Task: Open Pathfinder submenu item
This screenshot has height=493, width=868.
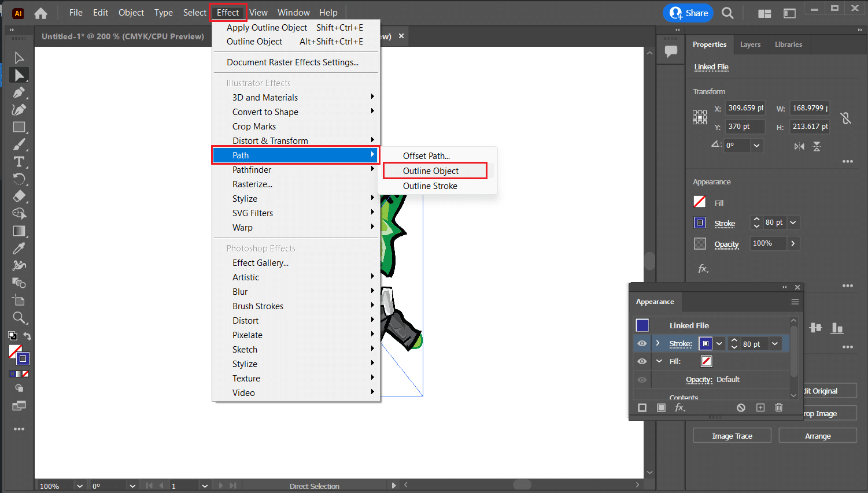Action: coord(296,170)
